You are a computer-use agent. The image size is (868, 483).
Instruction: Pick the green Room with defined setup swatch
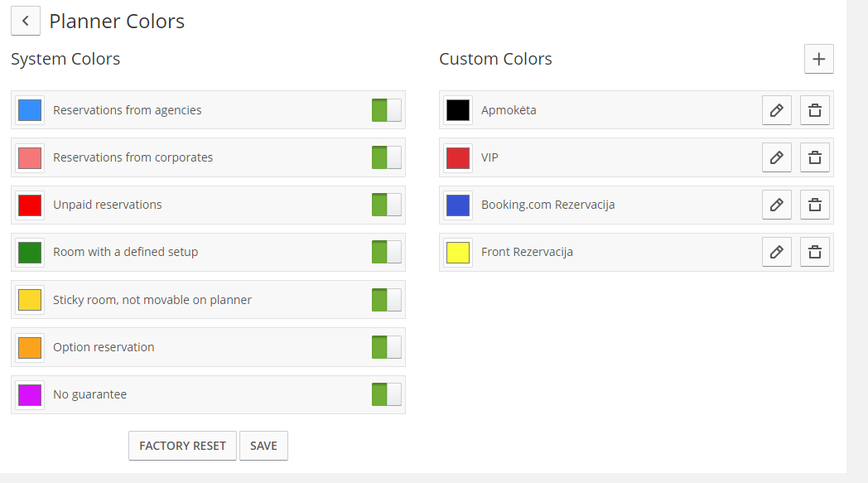[x=30, y=253]
